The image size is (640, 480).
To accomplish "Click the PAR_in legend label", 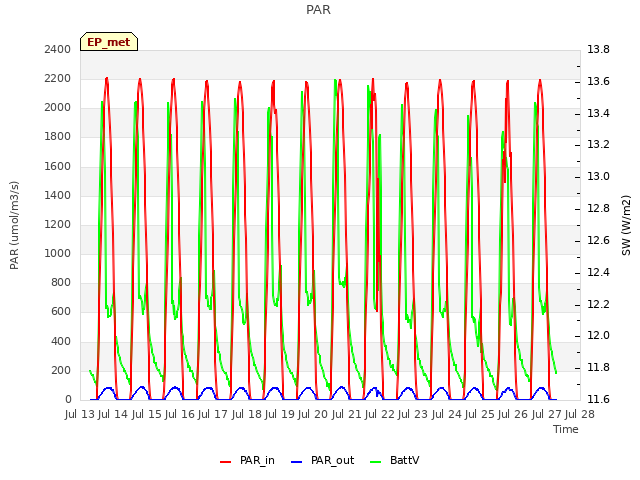I will click(257, 460).
